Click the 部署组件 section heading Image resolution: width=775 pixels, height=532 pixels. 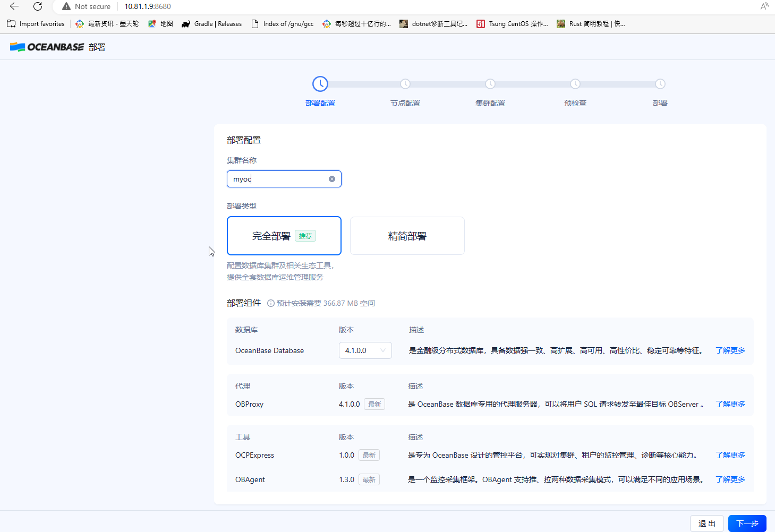pos(244,303)
